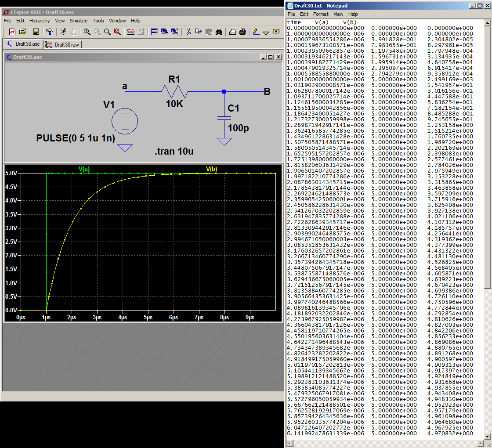Open the Control Panel hammer icon

pos(49,32)
